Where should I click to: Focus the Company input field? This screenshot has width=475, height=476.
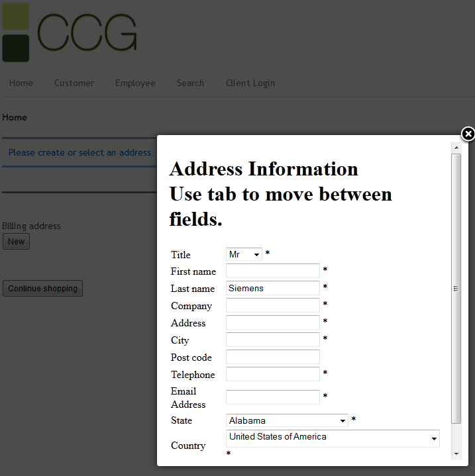pyautogui.click(x=273, y=305)
